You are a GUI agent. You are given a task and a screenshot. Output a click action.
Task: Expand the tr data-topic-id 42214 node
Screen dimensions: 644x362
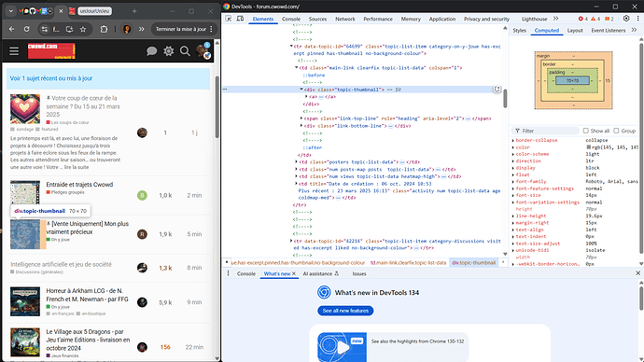pyautogui.click(x=291, y=241)
